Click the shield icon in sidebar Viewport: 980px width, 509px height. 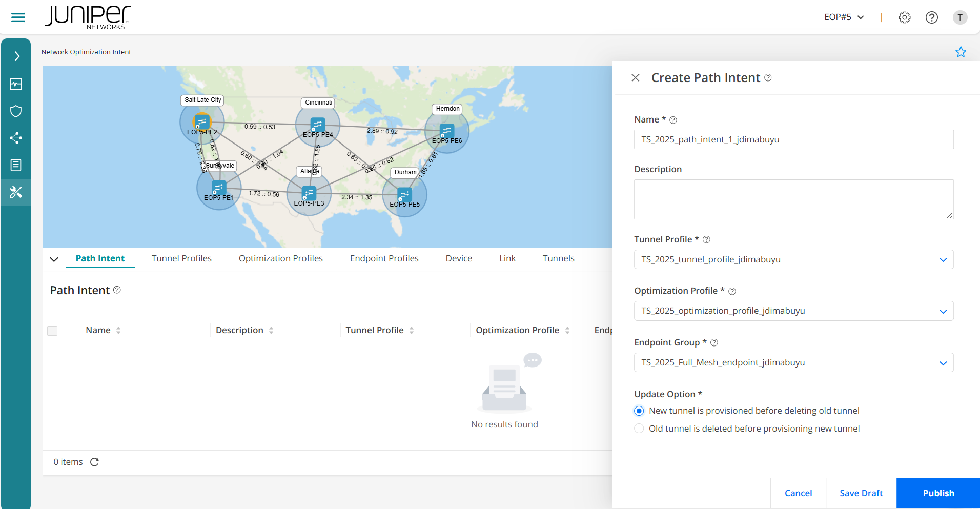(16, 111)
